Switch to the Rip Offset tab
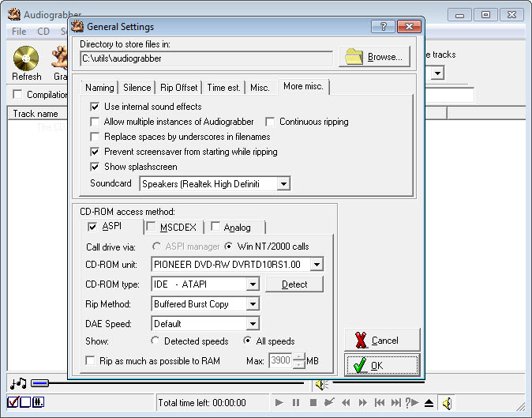The width and height of the screenshot is (532, 418). click(x=179, y=88)
